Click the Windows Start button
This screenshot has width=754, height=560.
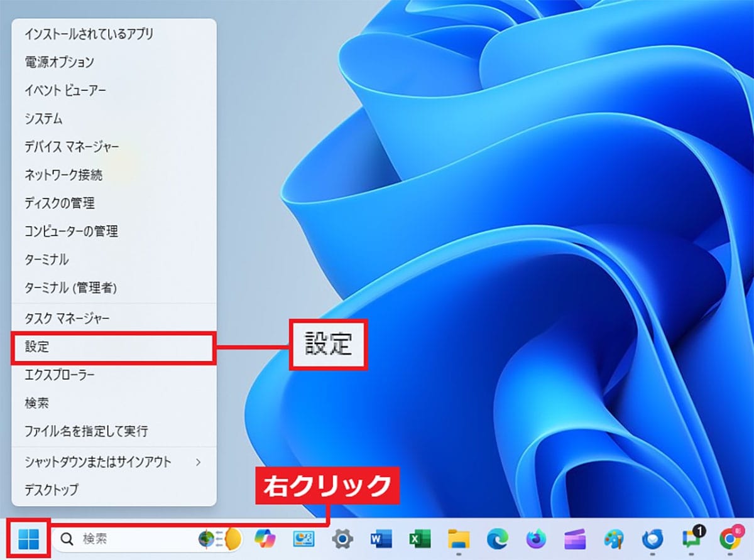(x=29, y=538)
